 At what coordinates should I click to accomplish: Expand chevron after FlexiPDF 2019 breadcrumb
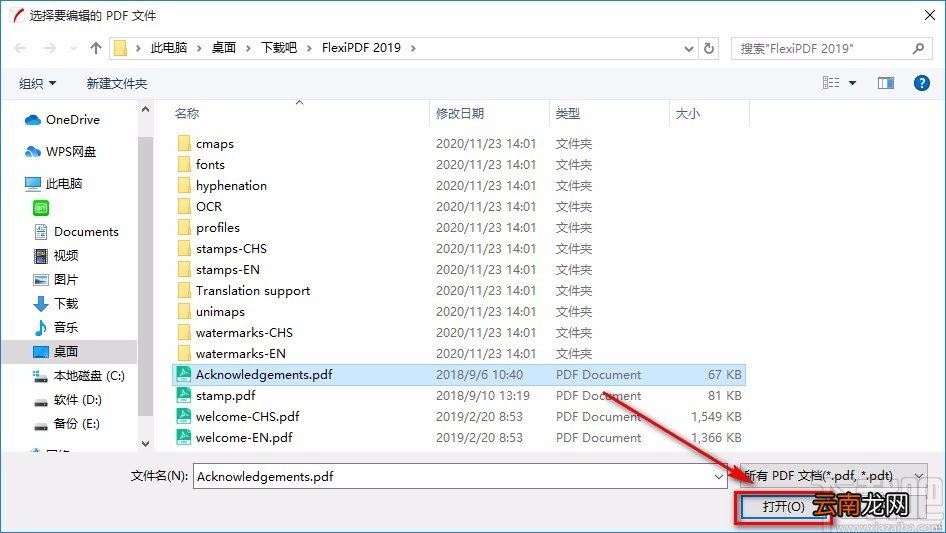pyautogui.click(x=413, y=48)
